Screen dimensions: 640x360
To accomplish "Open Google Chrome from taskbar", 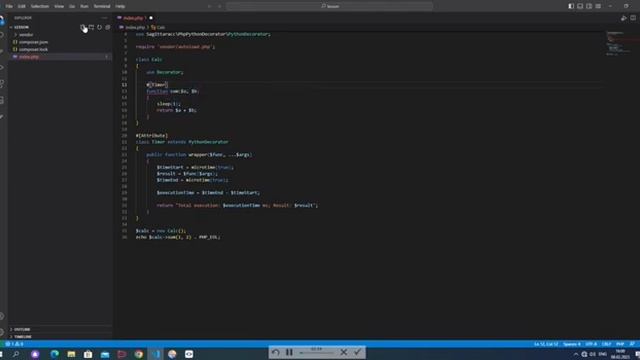I will tap(139, 354).
